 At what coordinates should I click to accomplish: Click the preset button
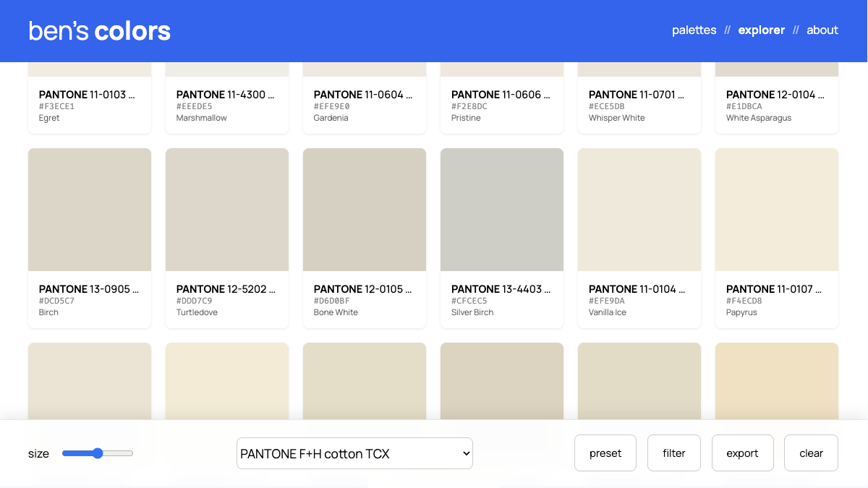(605, 453)
